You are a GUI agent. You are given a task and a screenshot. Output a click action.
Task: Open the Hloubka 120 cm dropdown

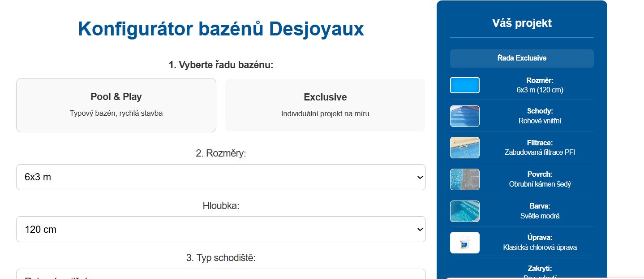coord(221,229)
